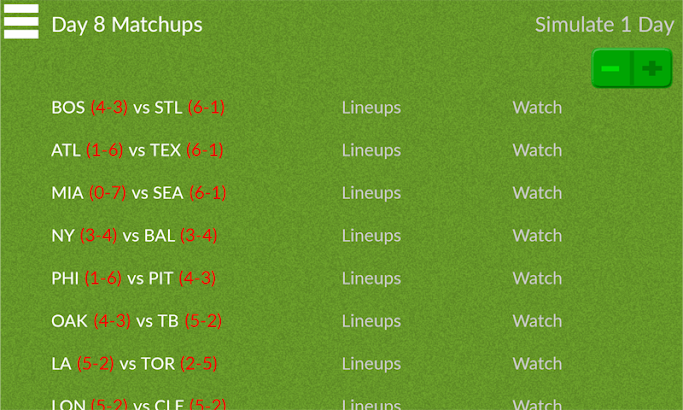Viewport: 683px width, 410px height.
Task: Watch the ATL vs TEX game
Action: click(x=537, y=150)
